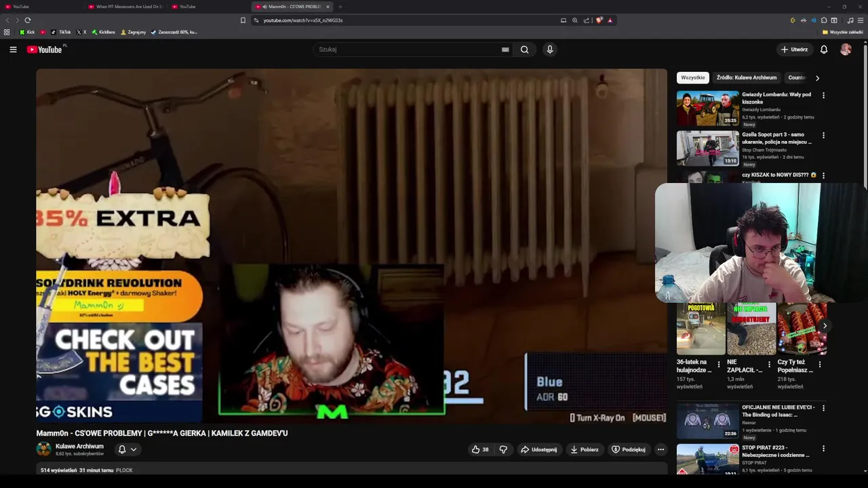868x488 pixels.
Task: Reload the page
Action: [x=27, y=20]
